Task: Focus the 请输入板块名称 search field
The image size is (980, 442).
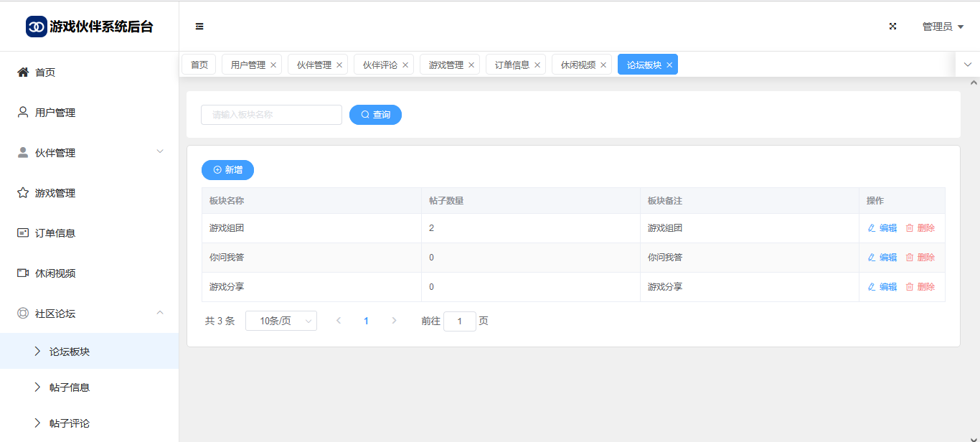Action: click(x=271, y=115)
